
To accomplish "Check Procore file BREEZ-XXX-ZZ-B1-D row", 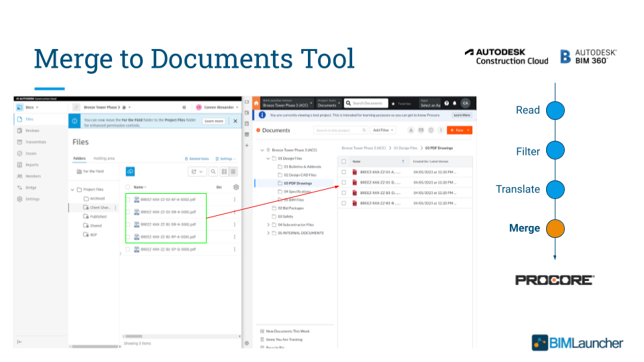I will point(343,192).
